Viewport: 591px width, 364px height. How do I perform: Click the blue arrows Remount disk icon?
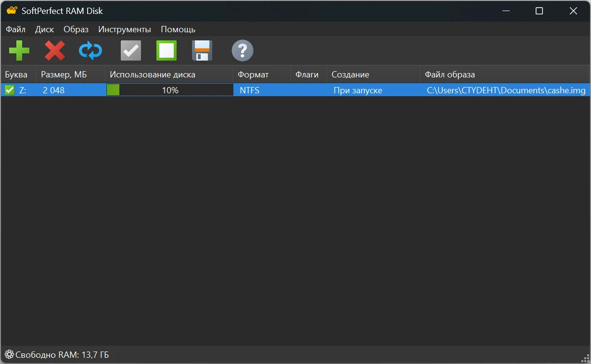[90, 50]
